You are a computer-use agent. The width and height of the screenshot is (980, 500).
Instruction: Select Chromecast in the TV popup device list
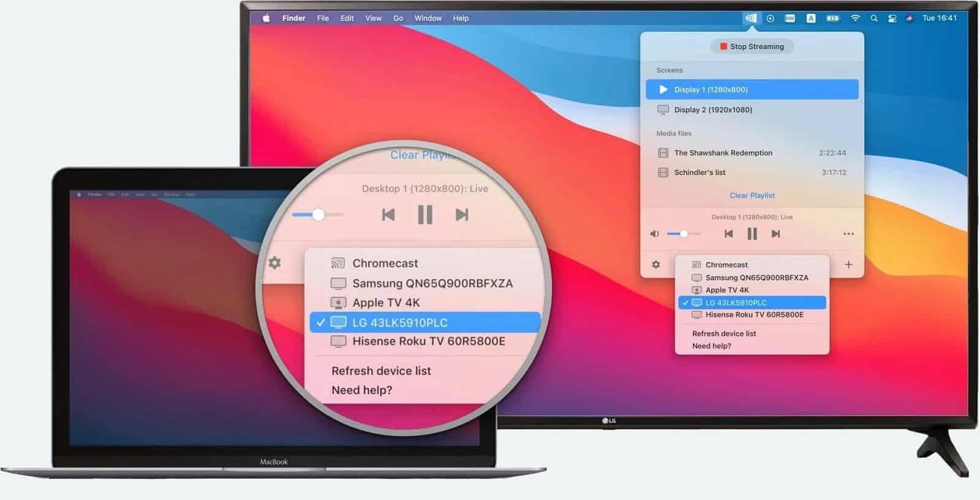coord(752,265)
